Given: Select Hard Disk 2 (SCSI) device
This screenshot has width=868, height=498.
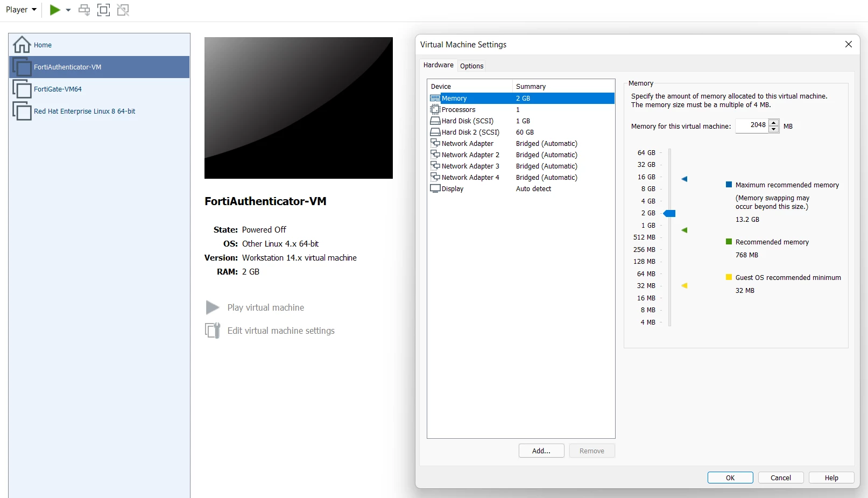Looking at the screenshot, I should (x=521, y=132).
